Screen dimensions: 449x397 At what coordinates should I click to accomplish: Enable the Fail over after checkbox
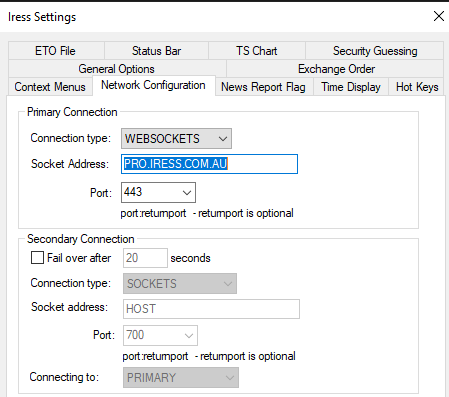tap(37, 258)
